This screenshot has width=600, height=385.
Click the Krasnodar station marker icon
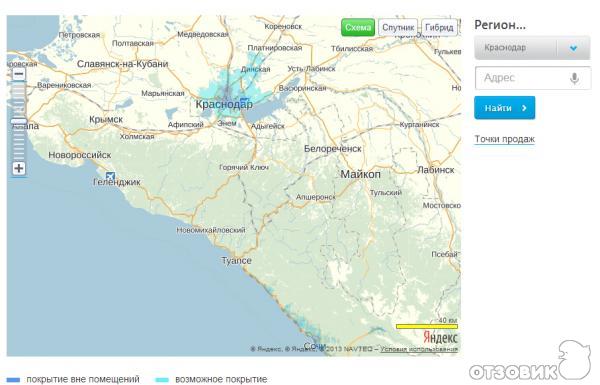tap(243, 101)
